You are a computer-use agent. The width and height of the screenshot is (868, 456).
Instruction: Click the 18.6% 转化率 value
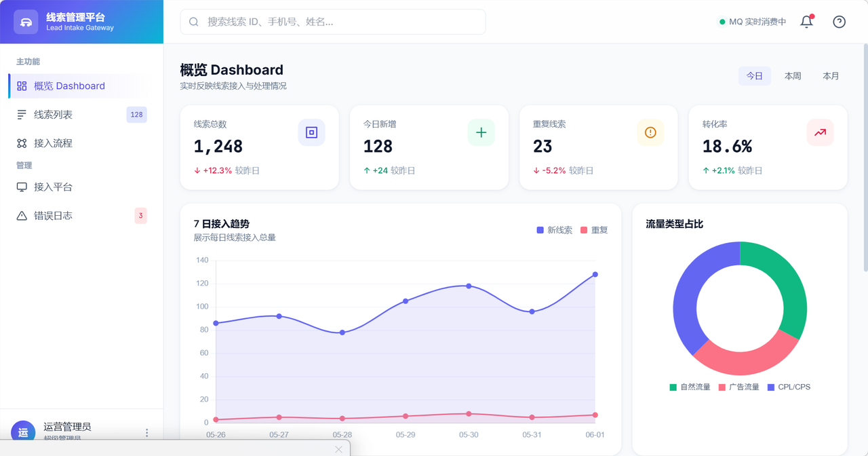pyautogui.click(x=728, y=147)
